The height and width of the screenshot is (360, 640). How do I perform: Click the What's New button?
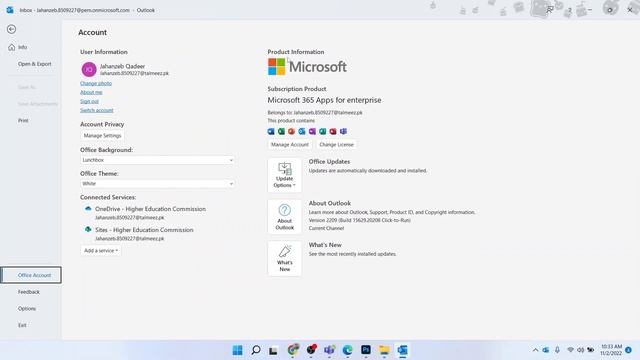click(284, 258)
